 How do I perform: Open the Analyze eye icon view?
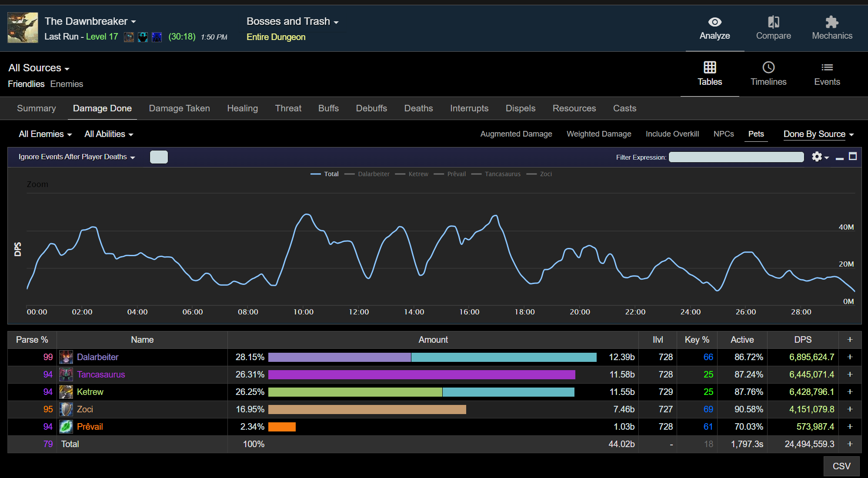(714, 22)
